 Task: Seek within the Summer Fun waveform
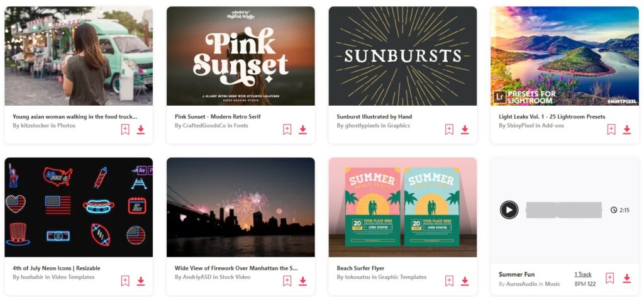click(563, 210)
